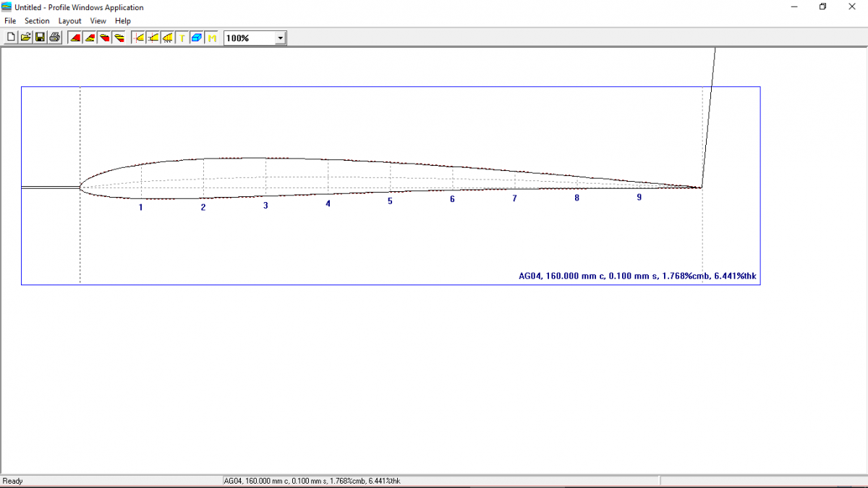Viewport: 868px width, 488px height.
Task: Click the fourth yellow airfoil icon with red tip
Action: pyautogui.click(x=119, y=38)
